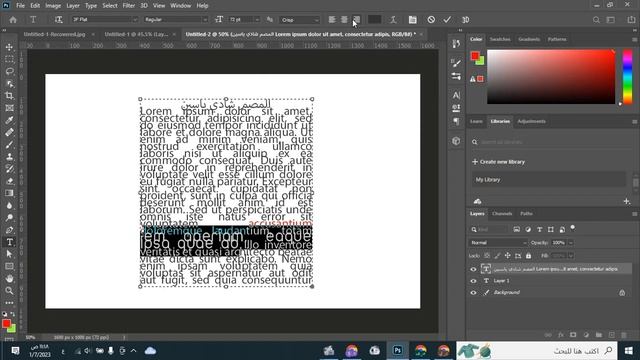This screenshot has height=360, width=640.
Task: Hide the Layer 1 layer
Action: coord(473,281)
